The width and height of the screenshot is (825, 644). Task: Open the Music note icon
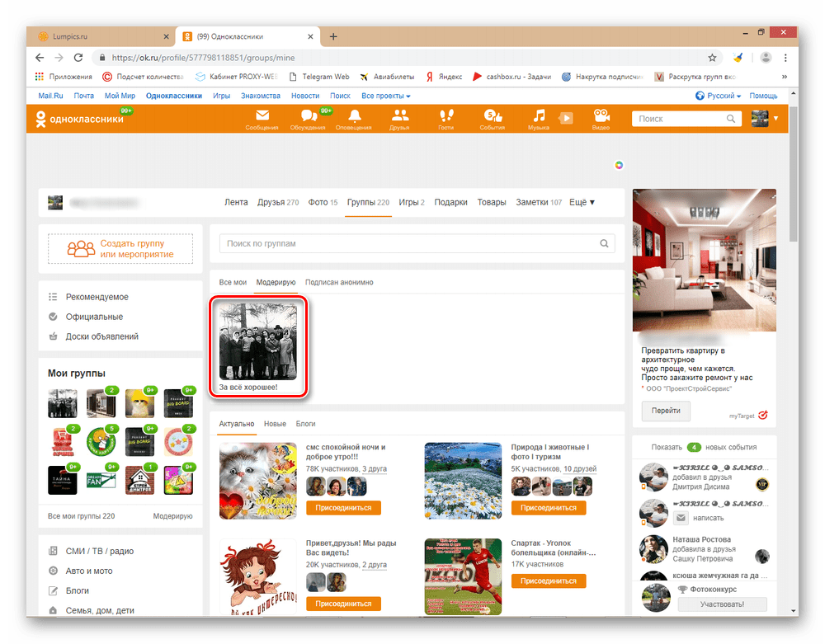(538, 117)
